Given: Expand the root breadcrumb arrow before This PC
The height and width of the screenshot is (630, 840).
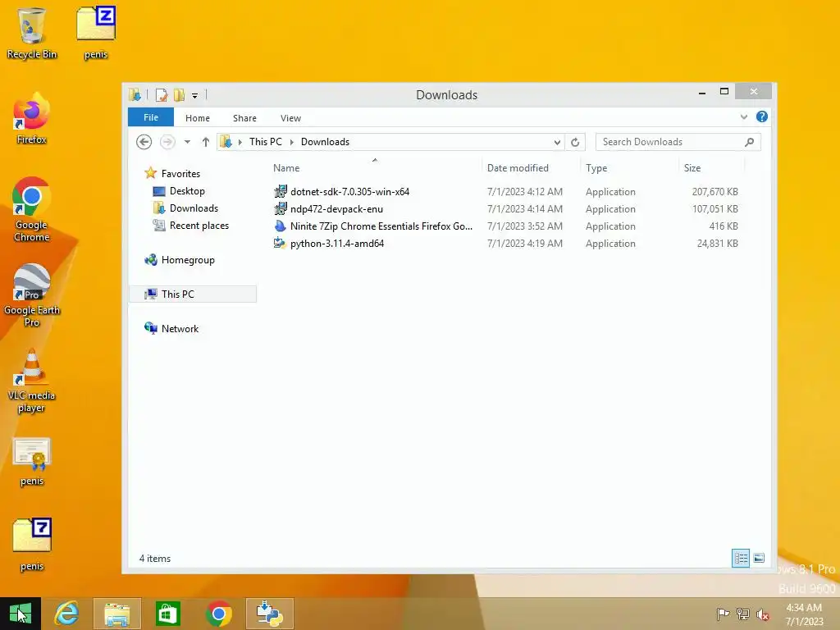Looking at the screenshot, I should pyautogui.click(x=240, y=142).
